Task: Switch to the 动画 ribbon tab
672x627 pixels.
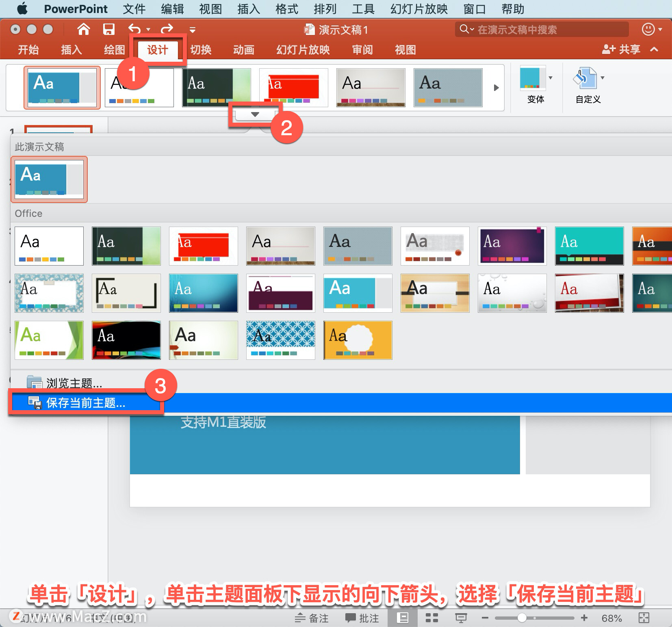Action: coord(244,50)
